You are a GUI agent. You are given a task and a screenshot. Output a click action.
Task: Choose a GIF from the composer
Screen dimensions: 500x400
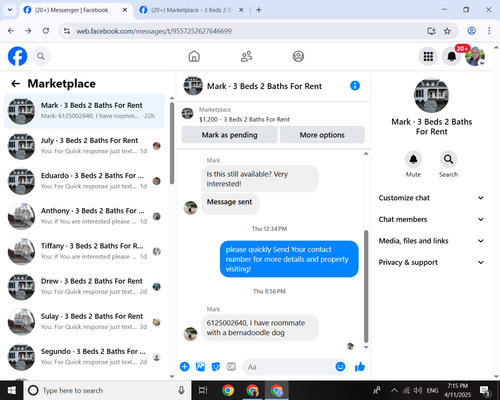point(231,367)
